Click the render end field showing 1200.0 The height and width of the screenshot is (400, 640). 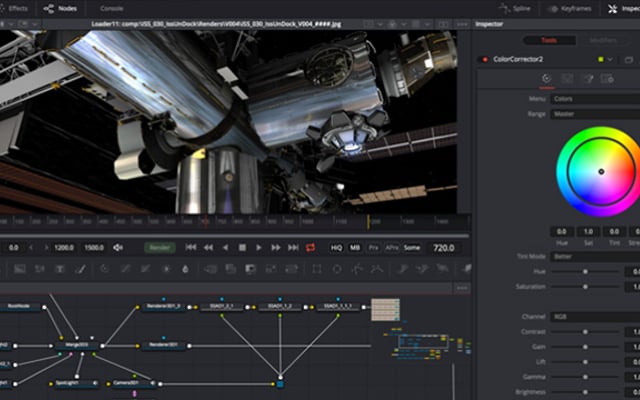pos(64,247)
